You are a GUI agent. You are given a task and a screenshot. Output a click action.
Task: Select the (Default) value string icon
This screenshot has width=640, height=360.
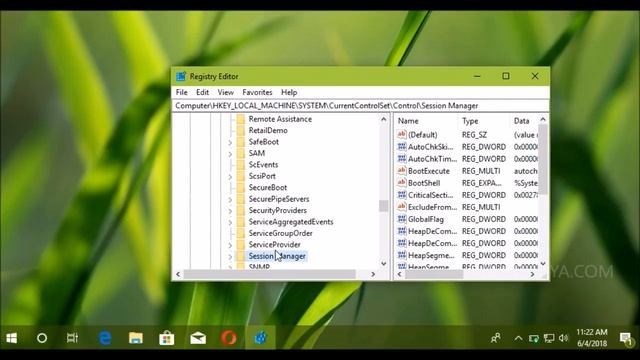(402, 134)
